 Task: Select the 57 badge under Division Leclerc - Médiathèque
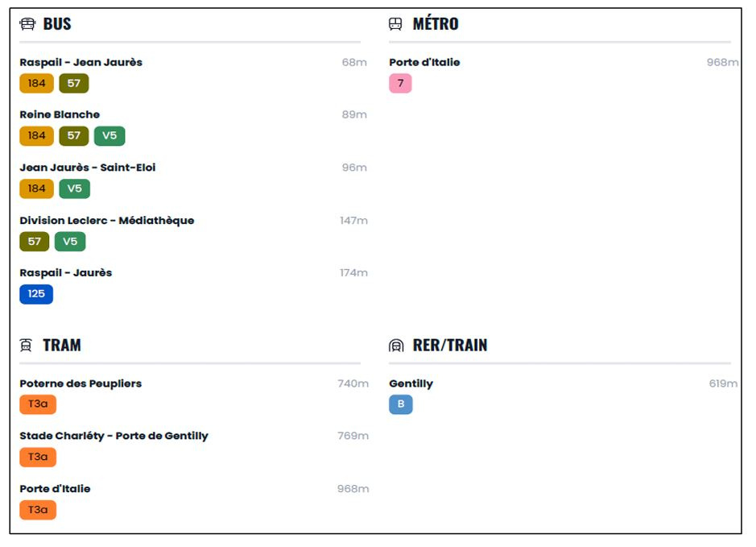(35, 241)
